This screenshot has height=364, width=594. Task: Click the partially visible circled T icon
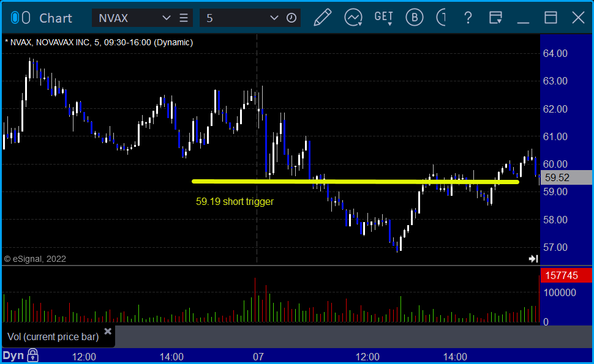tap(442, 17)
